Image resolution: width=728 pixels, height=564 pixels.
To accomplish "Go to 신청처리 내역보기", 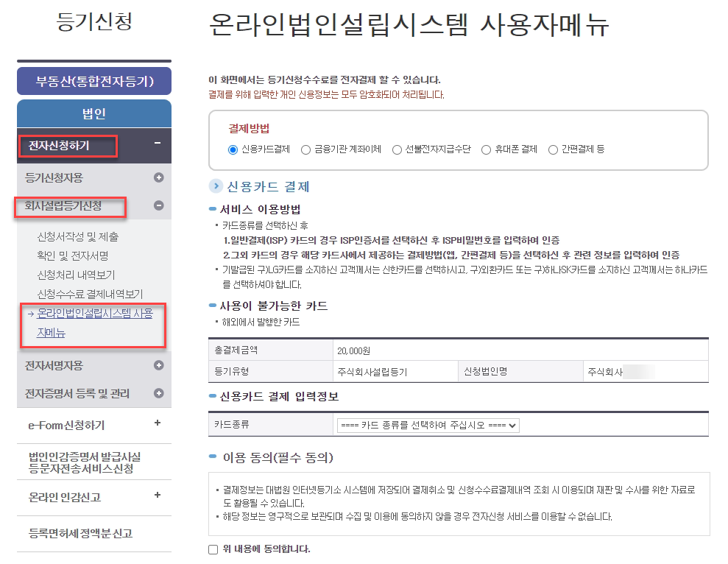I will (x=76, y=275).
